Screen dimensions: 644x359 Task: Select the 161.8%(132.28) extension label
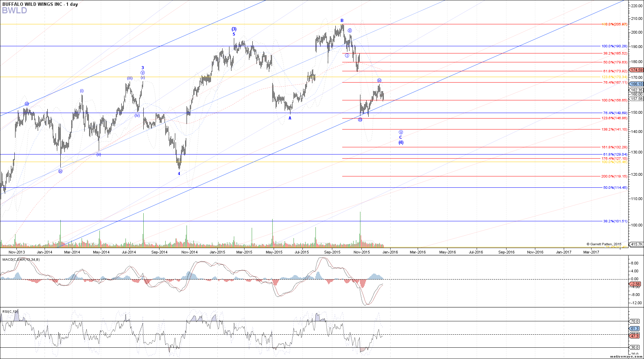coord(614,147)
